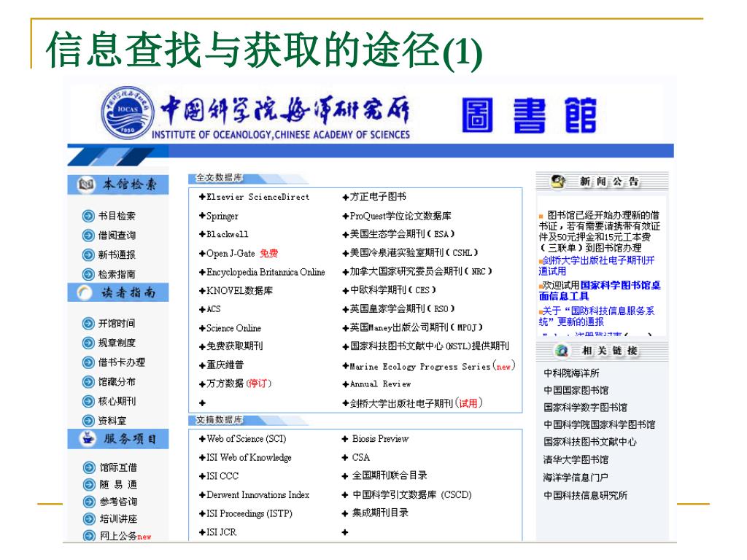Open the ACS database link
Viewport: 747px width, 560px height.
(x=214, y=309)
